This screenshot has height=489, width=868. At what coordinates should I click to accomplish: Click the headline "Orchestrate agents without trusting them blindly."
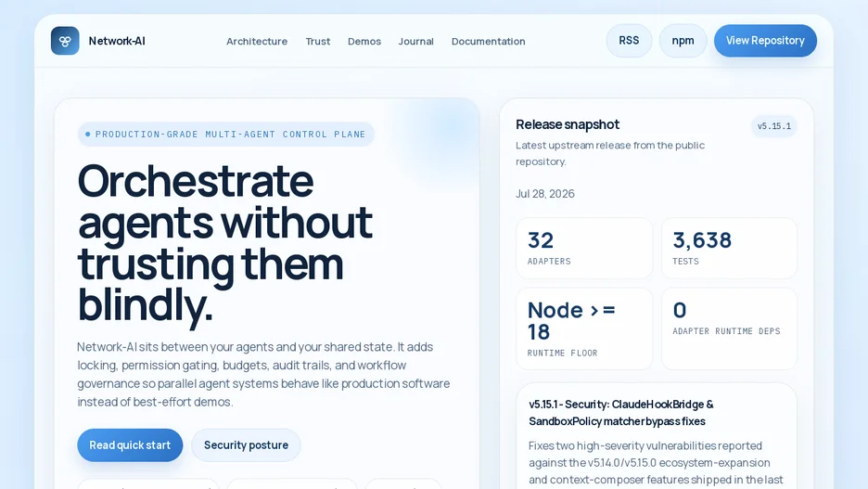[x=225, y=242]
